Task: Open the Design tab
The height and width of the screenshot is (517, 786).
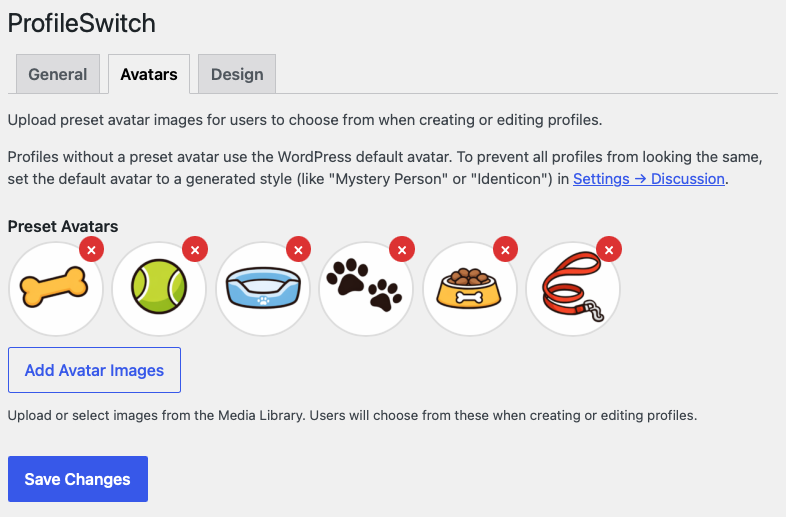Action: coord(237,74)
